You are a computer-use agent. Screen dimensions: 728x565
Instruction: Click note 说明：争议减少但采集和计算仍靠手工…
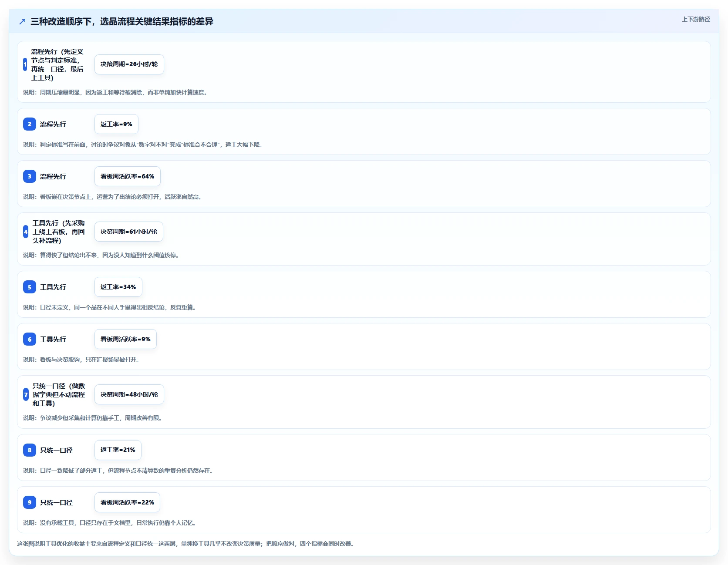(94, 418)
